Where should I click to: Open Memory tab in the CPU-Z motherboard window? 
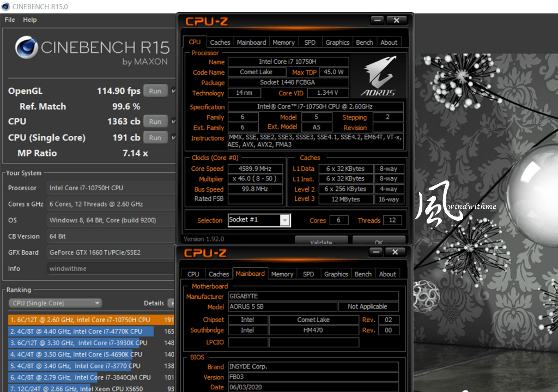tap(282, 274)
